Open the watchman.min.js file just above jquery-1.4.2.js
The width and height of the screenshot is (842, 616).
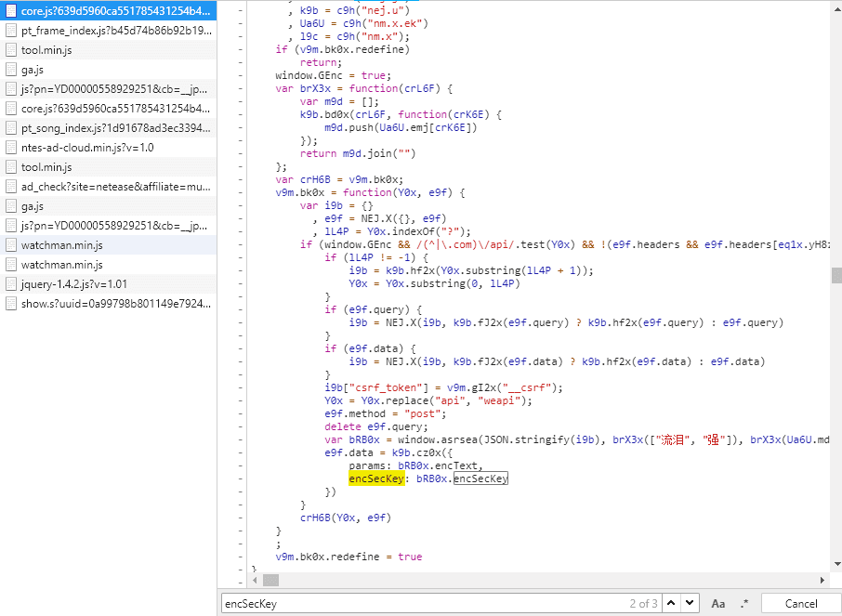pyautogui.click(x=108, y=265)
